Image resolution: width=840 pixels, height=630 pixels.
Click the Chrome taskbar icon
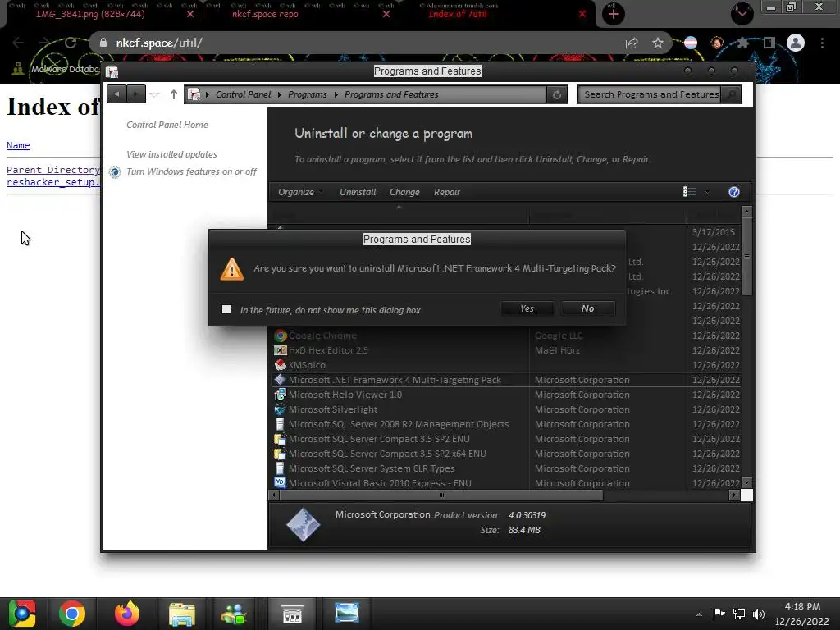72,614
